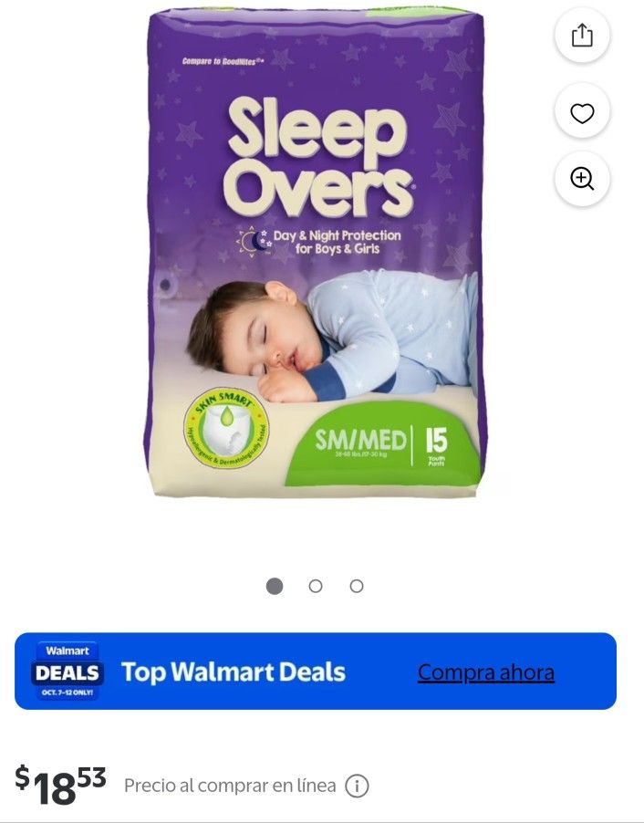Tap the Walmart Deals badge logo
Image resolution: width=644 pixels, height=823 pixels.
[x=68, y=671]
